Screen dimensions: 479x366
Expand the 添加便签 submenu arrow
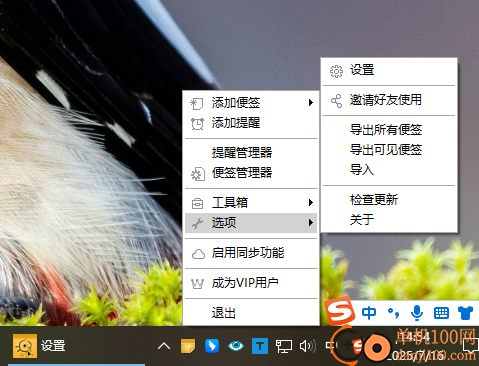coord(311,103)
